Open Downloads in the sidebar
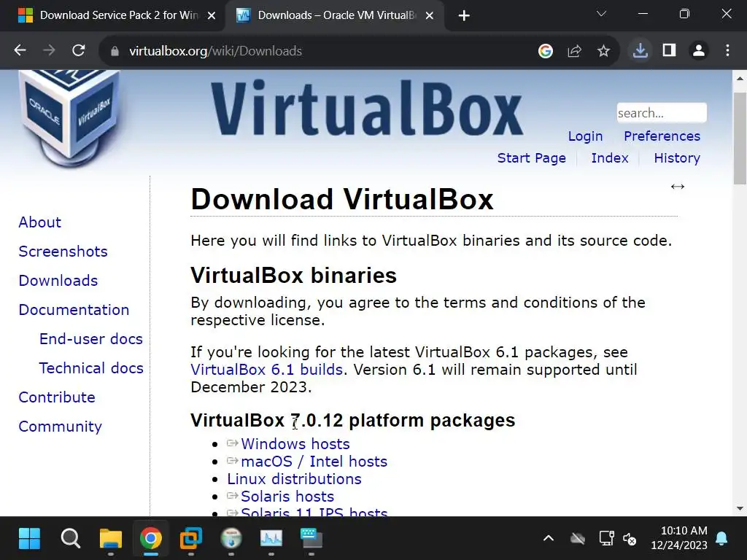 tap(58, 281)
